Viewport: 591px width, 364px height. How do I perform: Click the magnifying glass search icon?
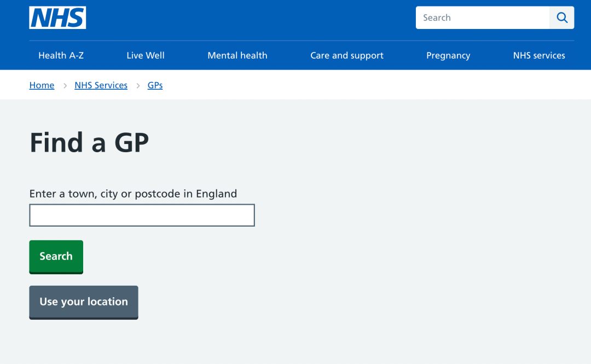tap(561, 18)
